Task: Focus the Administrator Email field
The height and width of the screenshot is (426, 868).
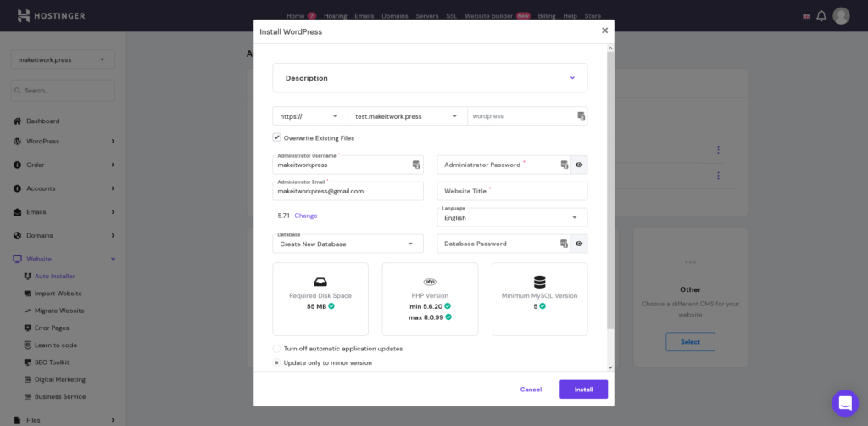Action: pos(348,191)
